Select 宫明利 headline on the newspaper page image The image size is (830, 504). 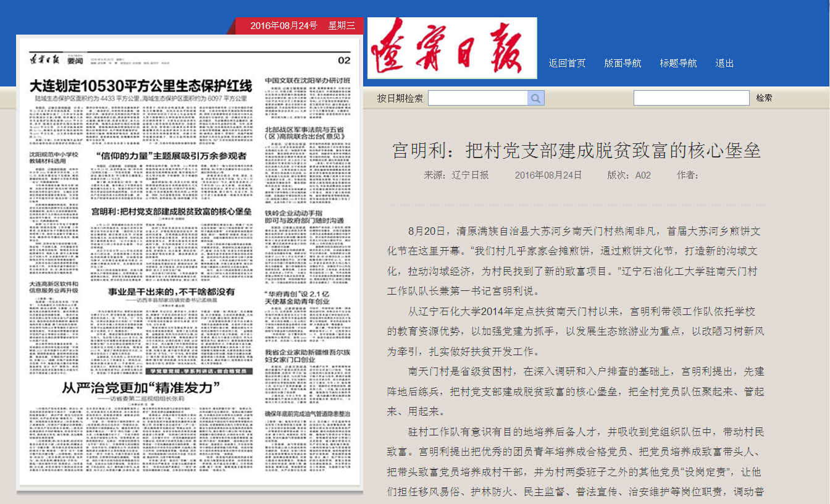click(171, 211)
